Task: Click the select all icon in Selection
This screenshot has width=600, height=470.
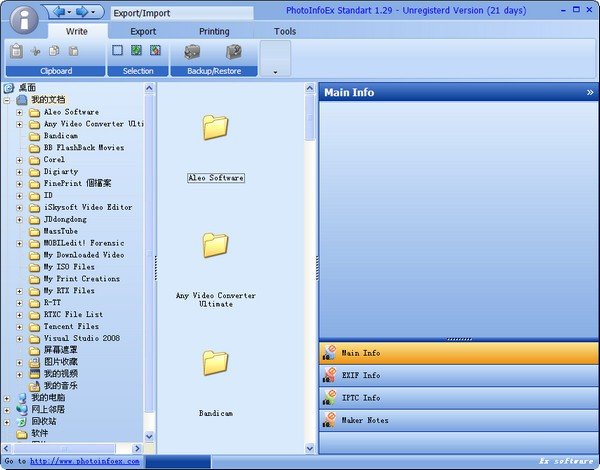Action: click(x=136, y=50)
